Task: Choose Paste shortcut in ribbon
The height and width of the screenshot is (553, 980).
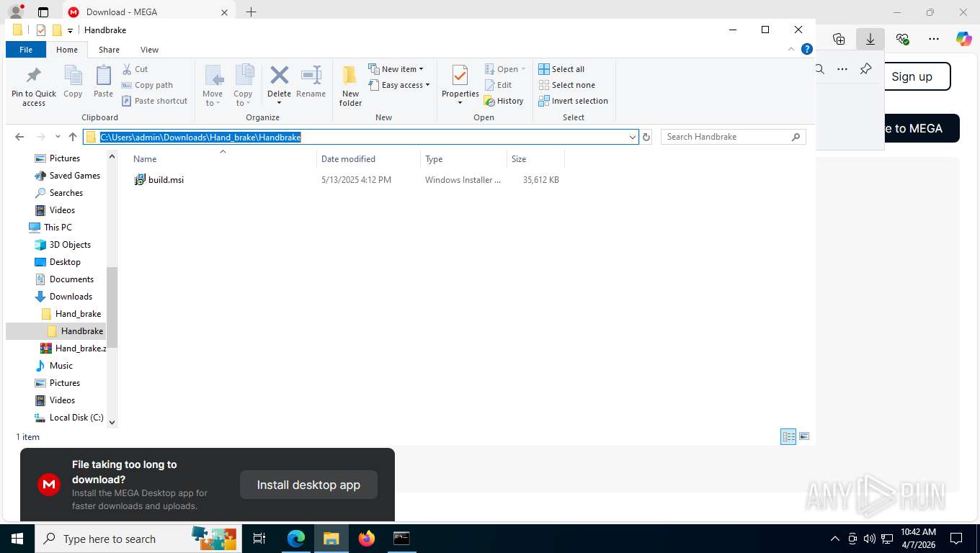Action: pos(154,101)
